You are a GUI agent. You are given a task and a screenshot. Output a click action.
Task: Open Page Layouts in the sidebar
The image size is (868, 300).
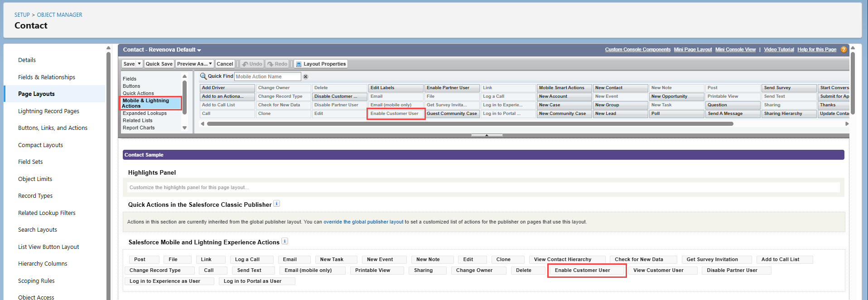54,94
